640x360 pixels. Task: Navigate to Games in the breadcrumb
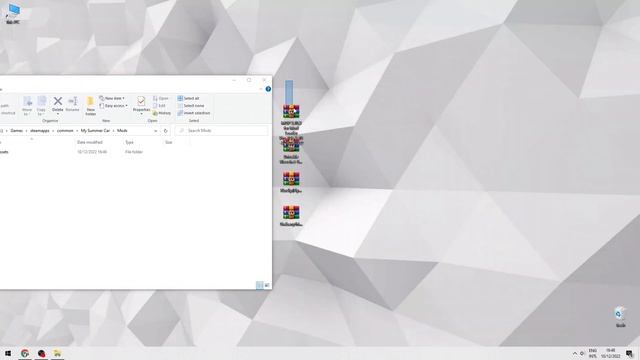pyautogui.click(x=16, y=131)
